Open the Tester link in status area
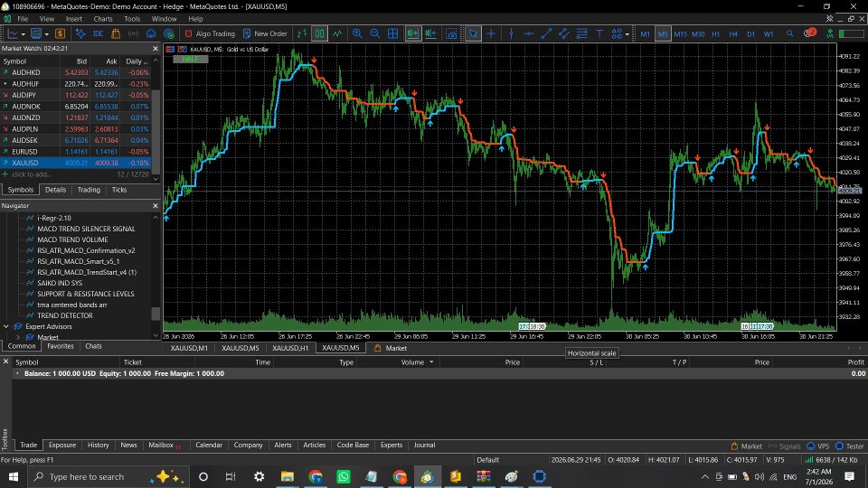Viewport: 868px width, 488px height. point(850,446)
